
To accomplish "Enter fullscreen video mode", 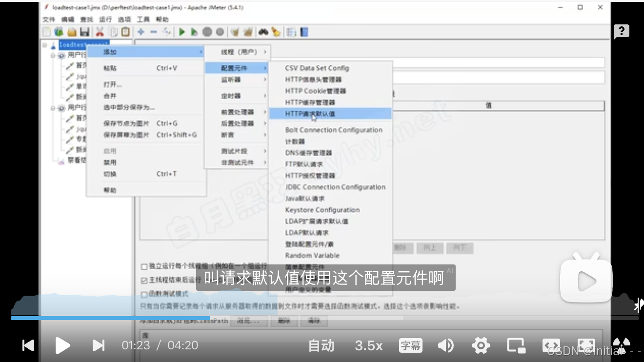I will coord(586,345).
